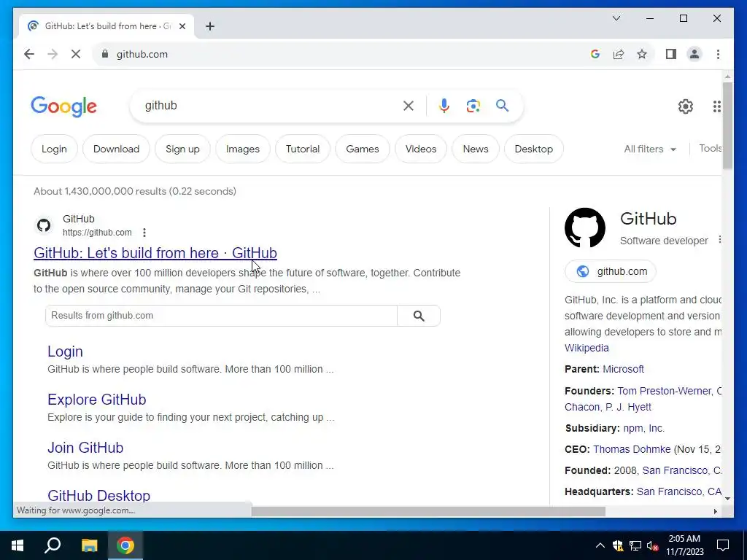
Task: Select the Sign up filter chip
Action: (x=182, y=149)
